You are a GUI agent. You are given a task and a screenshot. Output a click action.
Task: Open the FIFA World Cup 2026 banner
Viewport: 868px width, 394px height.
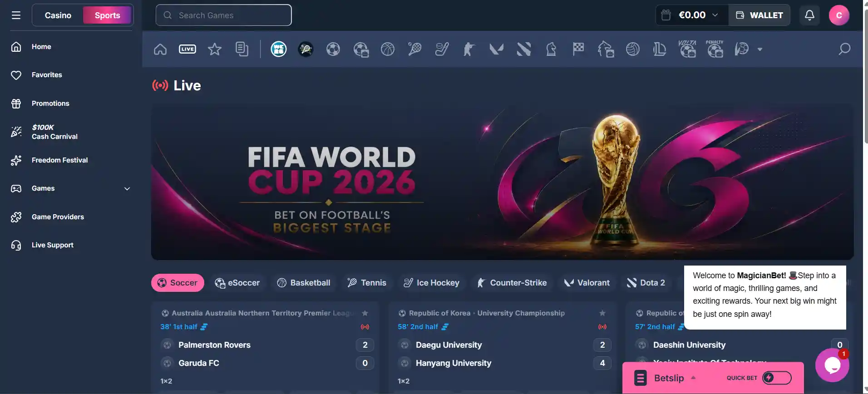(502, 182)
